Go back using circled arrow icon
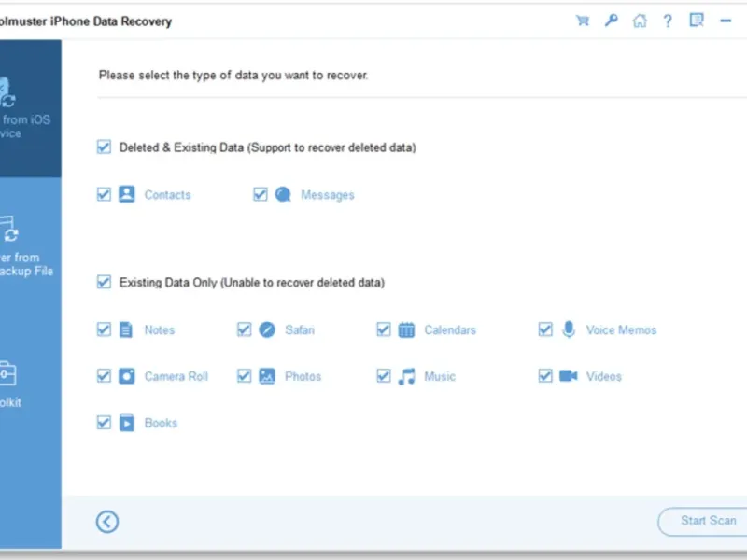Image resolution: width=747 pixels, height=560 pixels. coord(107,522)
